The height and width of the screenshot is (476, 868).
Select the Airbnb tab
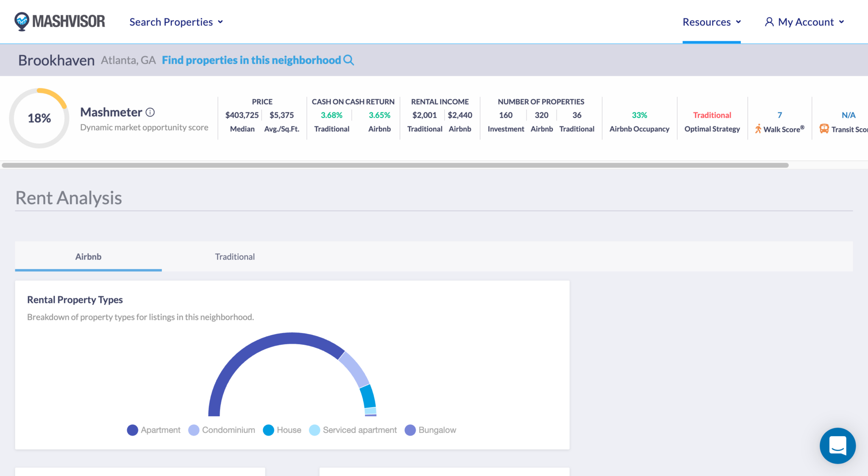pyautogui.click(x=88, y=257)
